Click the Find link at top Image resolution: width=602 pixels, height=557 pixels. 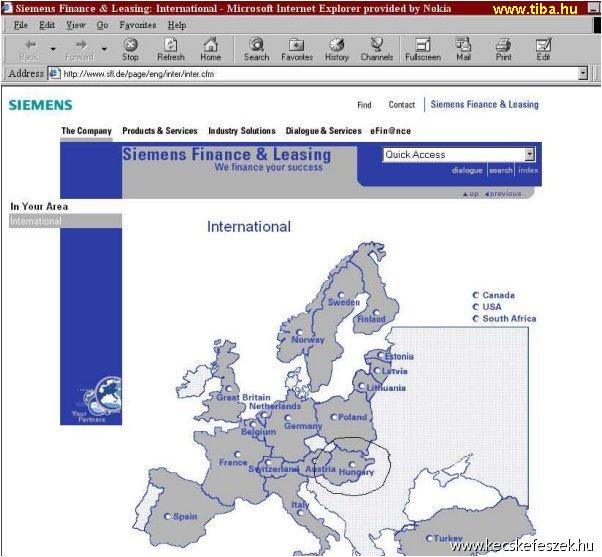tap(364, 105)
